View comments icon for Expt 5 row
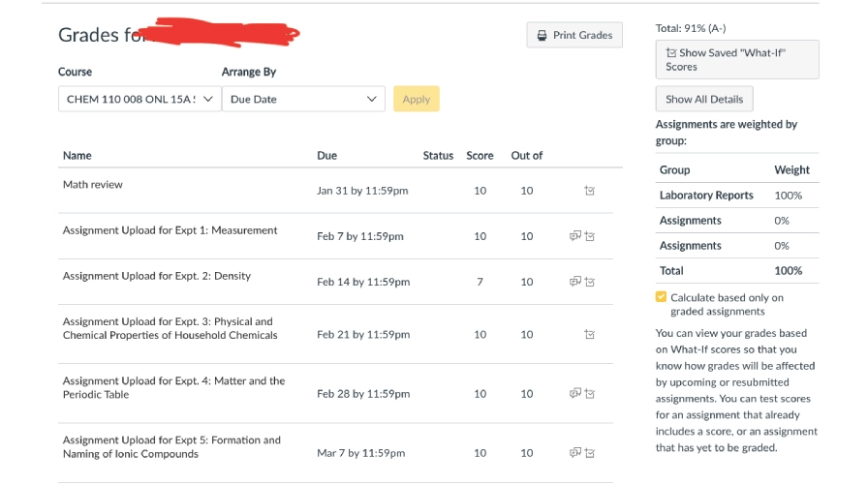The image size is (868, 484). coord(574,453)
